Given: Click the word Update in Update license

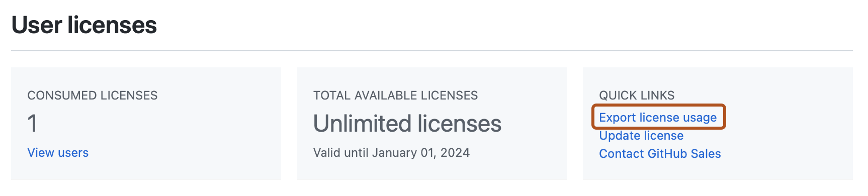Looking at the screenshot, I should coord(620,136).
